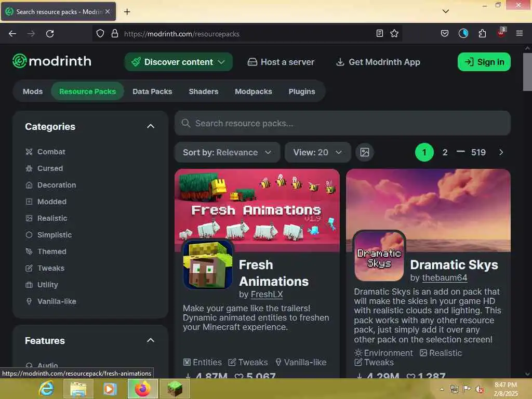The height and width of the screenshot is (399, 532).
Task: Click the list all tabs chevron
Action: [x=445, y=11]
